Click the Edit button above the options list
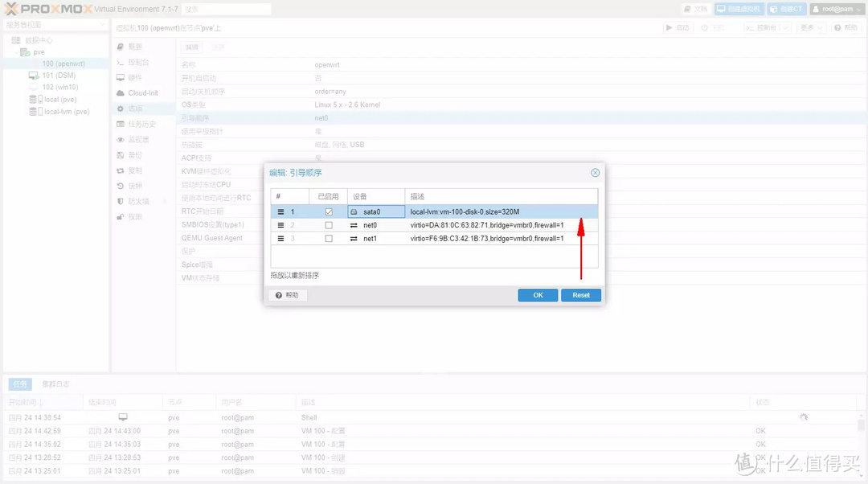The image size is (868, 484). pos(191,47)
